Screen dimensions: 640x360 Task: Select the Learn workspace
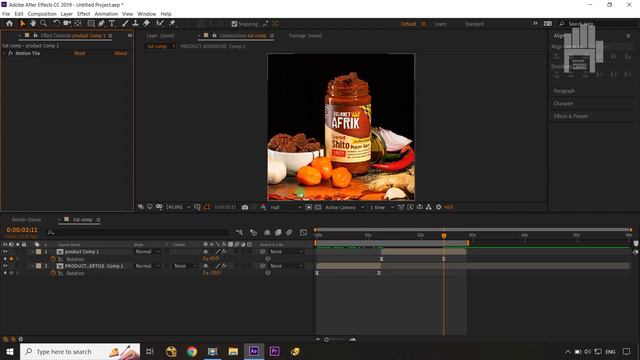pos(440,24)
